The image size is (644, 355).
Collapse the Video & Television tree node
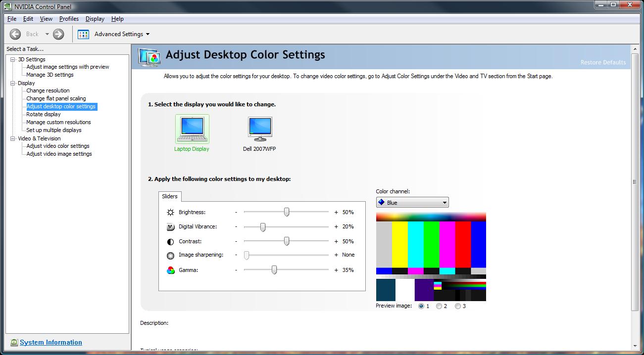13,138
